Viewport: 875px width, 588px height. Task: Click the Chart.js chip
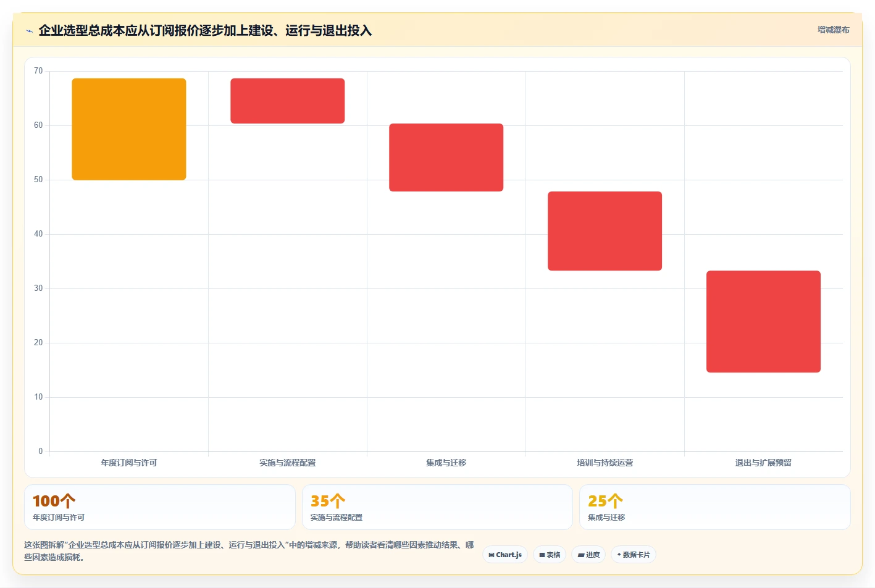[505, 555]
